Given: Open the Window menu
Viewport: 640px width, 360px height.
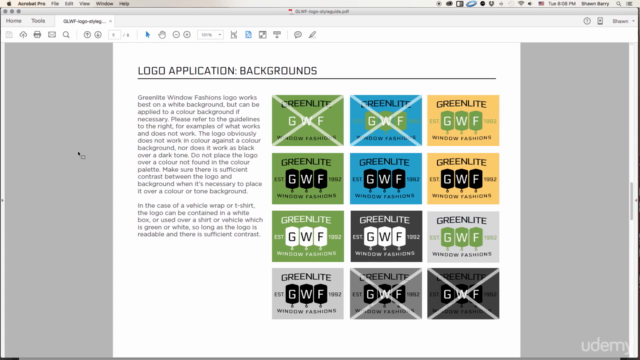Looking at the screenshot, I should (x=104, y=4).
